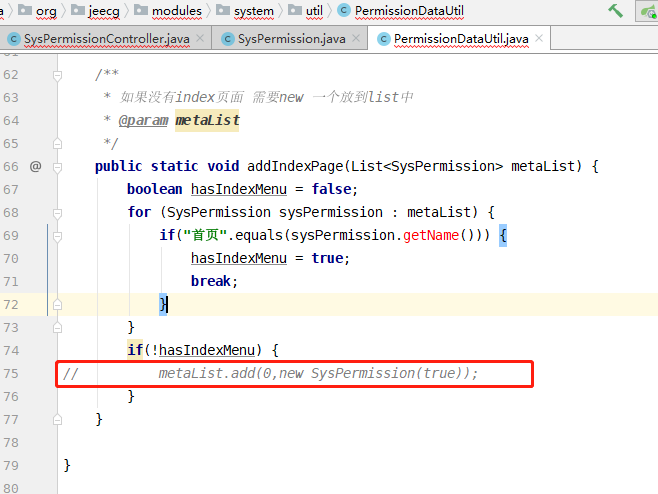
Task: Click the @ gutter icon at line 66
Action: 36,166
